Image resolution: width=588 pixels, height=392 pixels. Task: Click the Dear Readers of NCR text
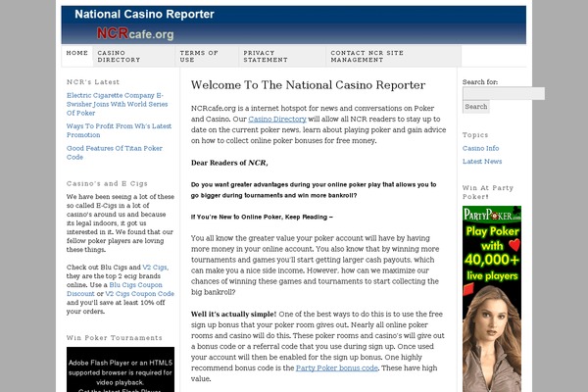click(x=229, y=163)
